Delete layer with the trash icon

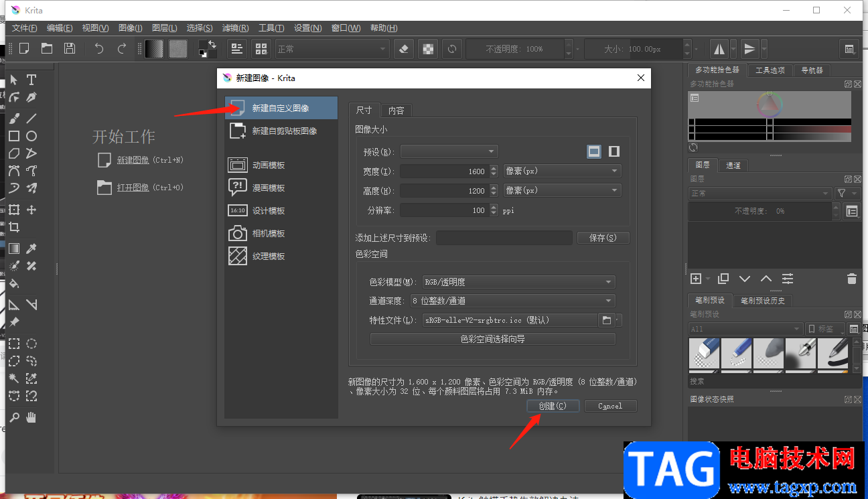(x=851, y=279)
